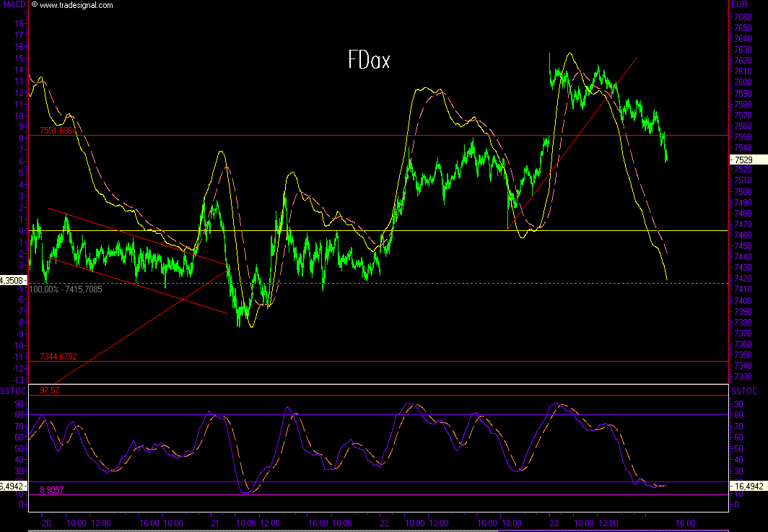Click date marker 21 on time axis
Screen dimensions: 768x532
click(x=214, y=523)
